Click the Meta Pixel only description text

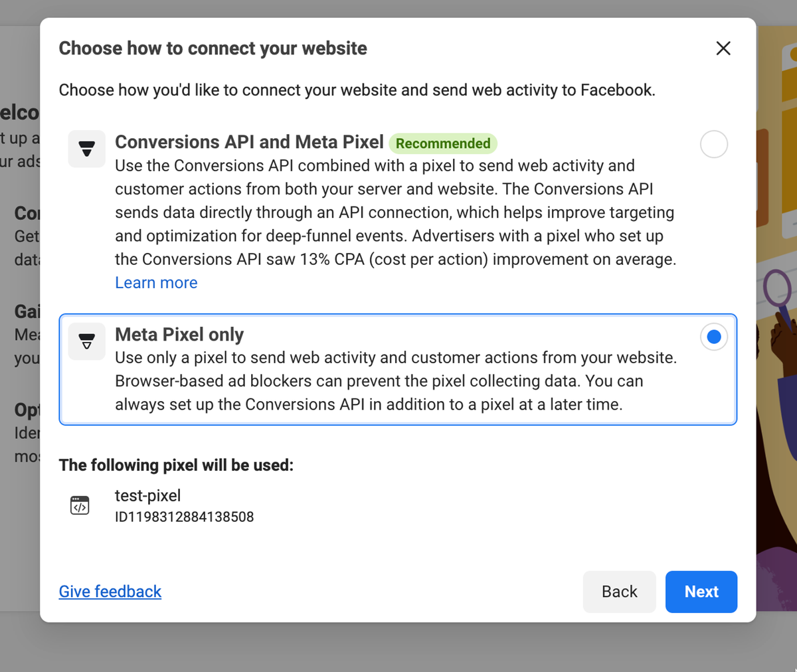pyautogui.click(x=396, y=381)
